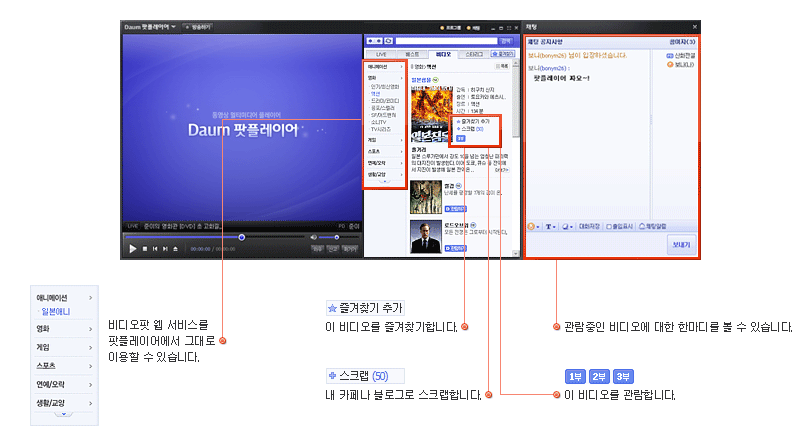Click the 목록 list view button

click(502, 67)
